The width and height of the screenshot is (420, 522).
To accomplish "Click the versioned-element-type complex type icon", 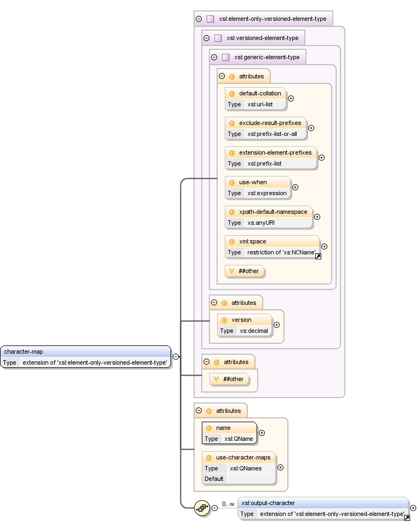I will 218,38.
